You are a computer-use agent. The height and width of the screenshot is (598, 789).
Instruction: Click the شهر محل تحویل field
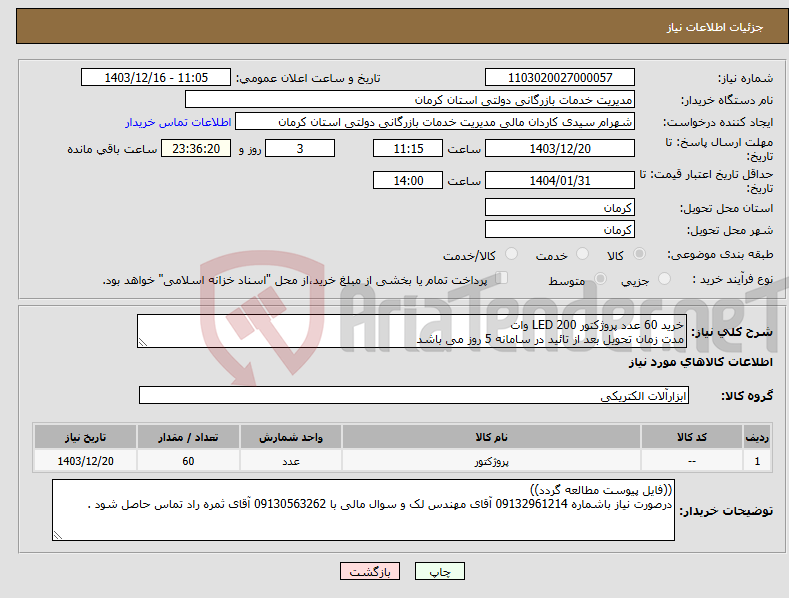(x=560, y=230)
